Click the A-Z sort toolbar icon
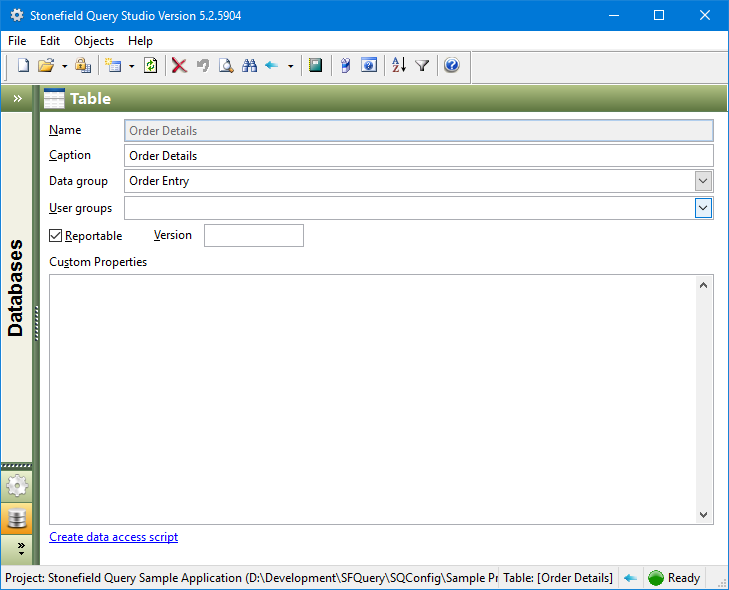The width and height of the screenshot is (729, 590). click(399, 66)
